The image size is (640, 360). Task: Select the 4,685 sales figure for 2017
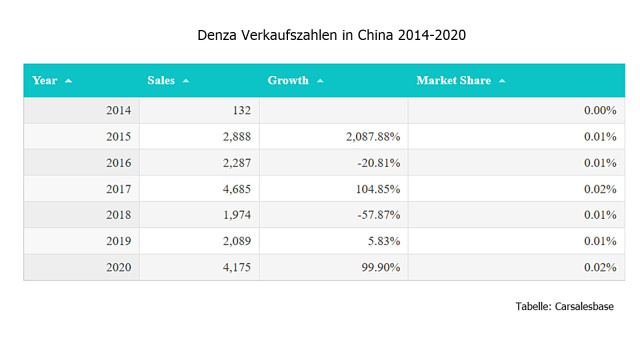[237, 189]
